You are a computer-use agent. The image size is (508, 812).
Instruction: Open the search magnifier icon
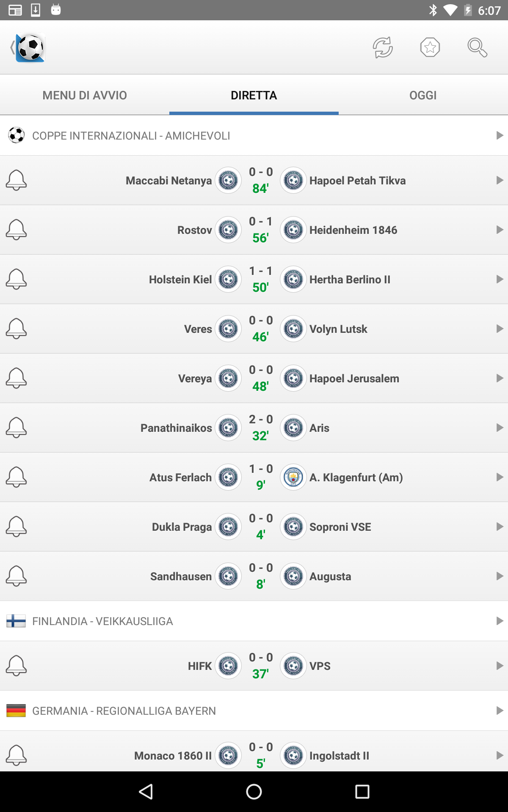point(477,47)
